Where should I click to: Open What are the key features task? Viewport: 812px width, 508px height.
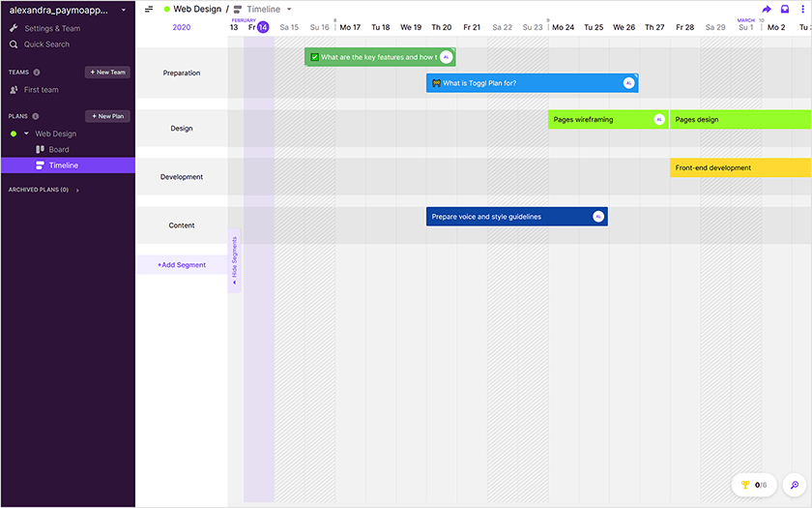379,57
